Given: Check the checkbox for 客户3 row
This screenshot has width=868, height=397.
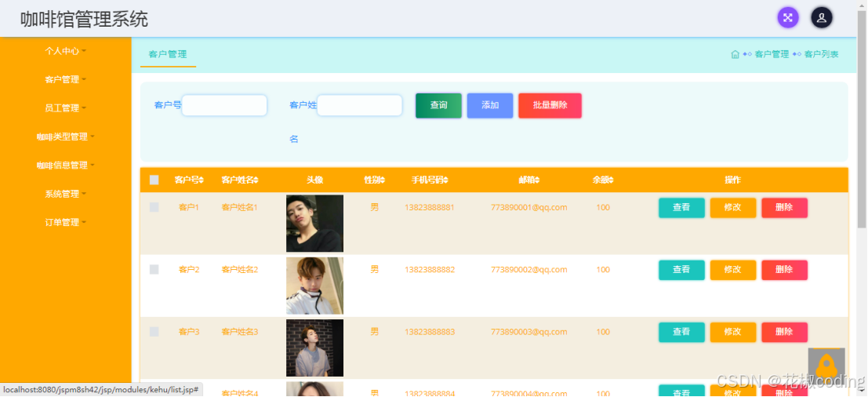Looking at the screenshot, I should pyautogui.click(x=154, y=332).
